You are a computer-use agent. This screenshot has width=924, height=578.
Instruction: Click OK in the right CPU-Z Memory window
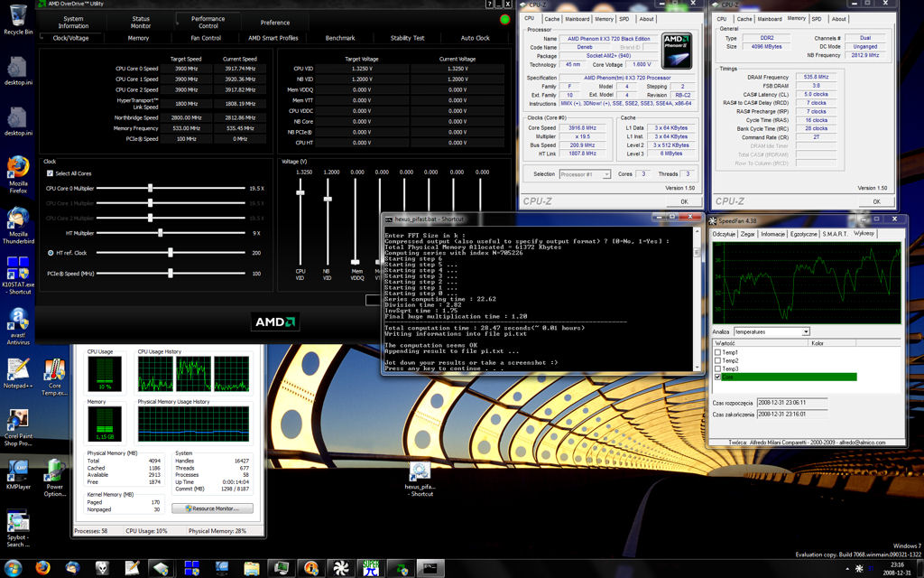click(876, 201)
